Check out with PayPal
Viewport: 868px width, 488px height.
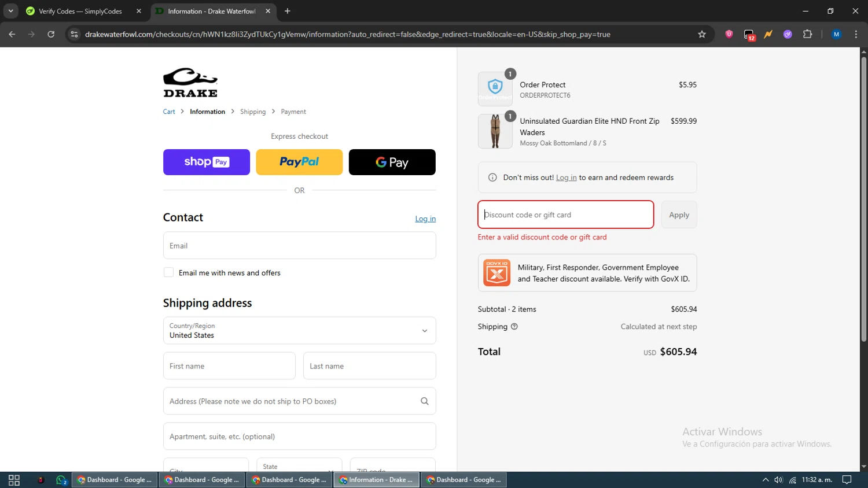click(299, 162)
